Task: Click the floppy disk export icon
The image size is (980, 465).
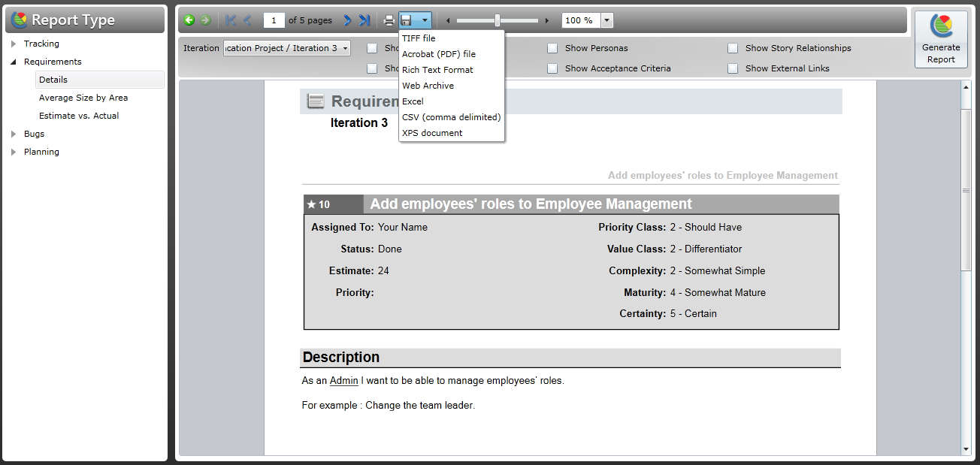Action: [x=407, y=20]
